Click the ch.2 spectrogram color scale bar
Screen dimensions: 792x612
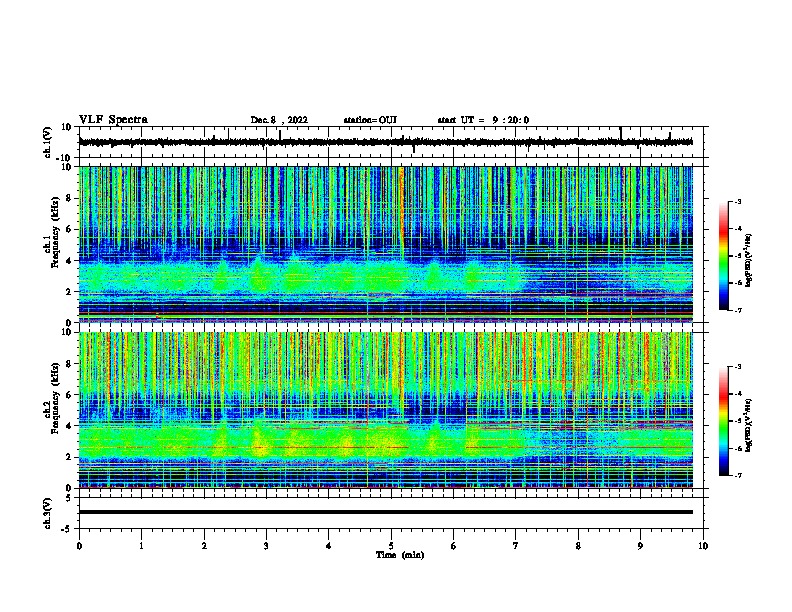click(724, 421)
